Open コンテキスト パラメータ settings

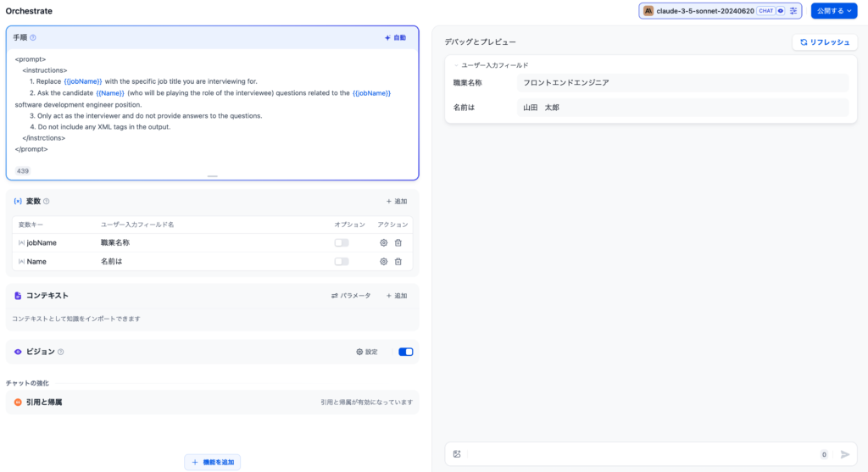click(x=351, y=296)
